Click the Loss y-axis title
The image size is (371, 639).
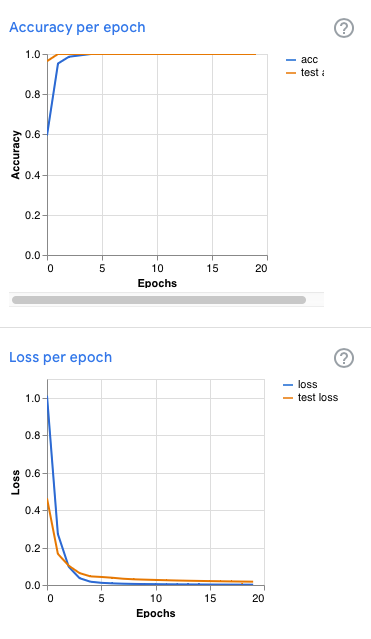[15, 483]
